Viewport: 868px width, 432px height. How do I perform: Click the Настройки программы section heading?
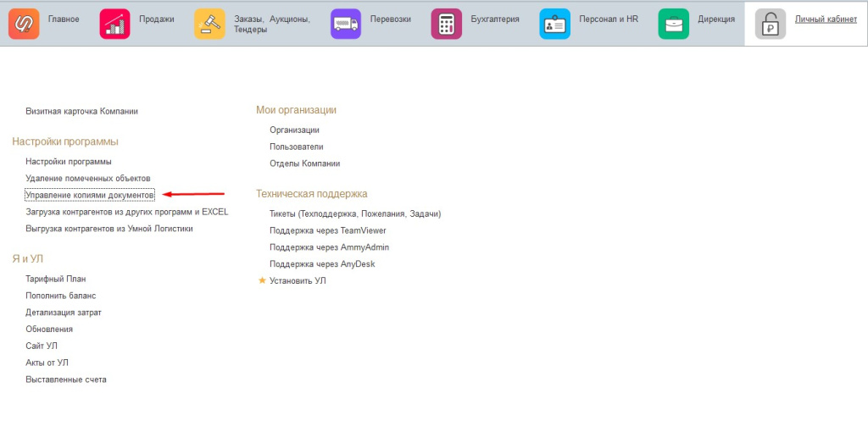point(65,141)
